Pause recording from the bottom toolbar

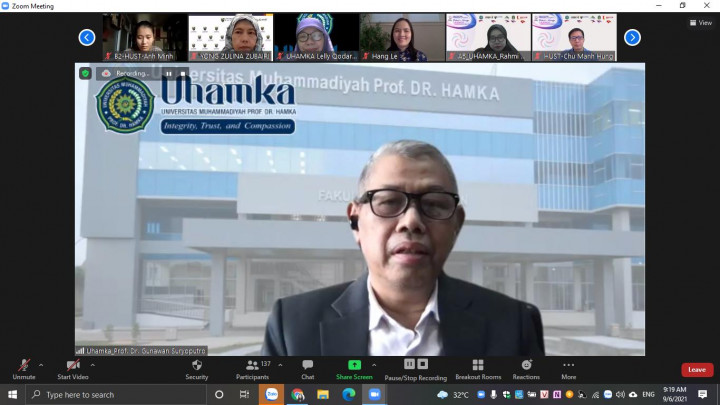coord(409,364)
